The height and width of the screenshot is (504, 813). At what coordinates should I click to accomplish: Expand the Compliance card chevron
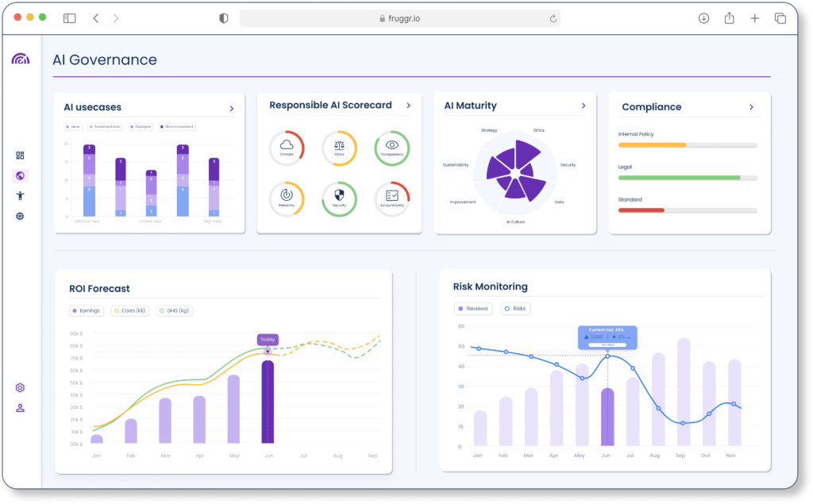coord(751,106)
